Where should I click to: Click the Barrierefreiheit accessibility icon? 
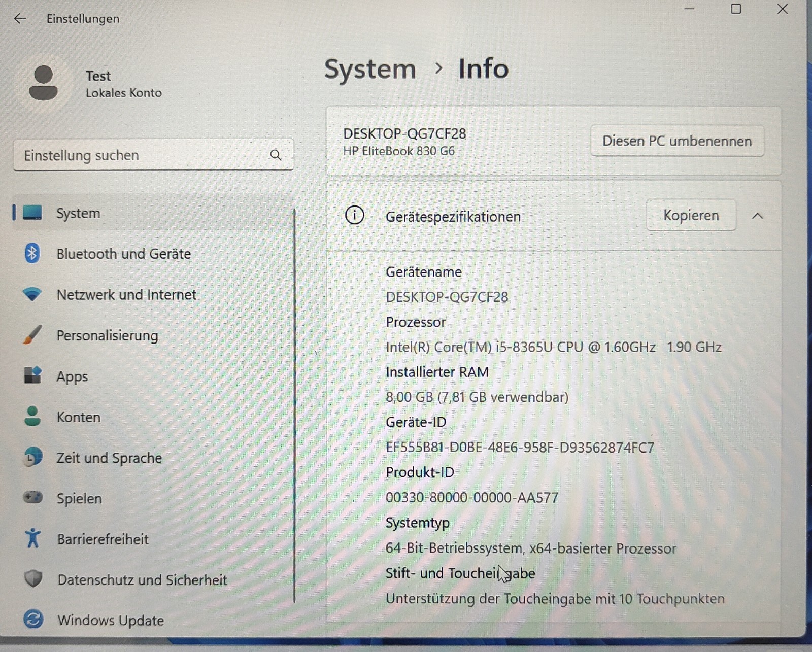click(x=33, y=538)
